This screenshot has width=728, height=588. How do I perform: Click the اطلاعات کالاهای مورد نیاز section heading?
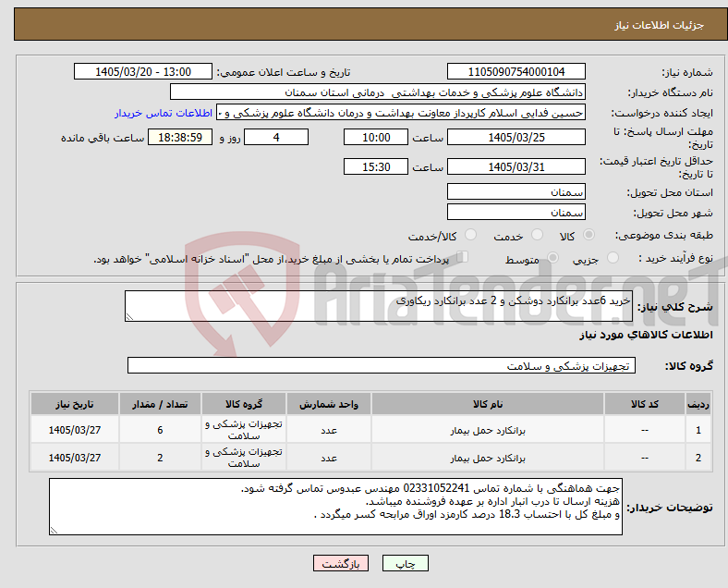tap(647, 335)
